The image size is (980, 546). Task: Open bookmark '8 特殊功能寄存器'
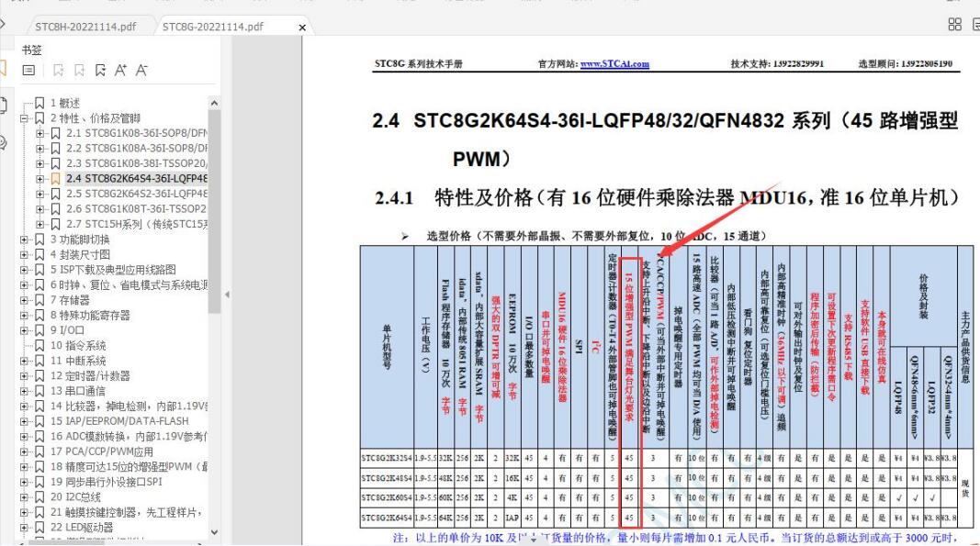coord(90,315)
